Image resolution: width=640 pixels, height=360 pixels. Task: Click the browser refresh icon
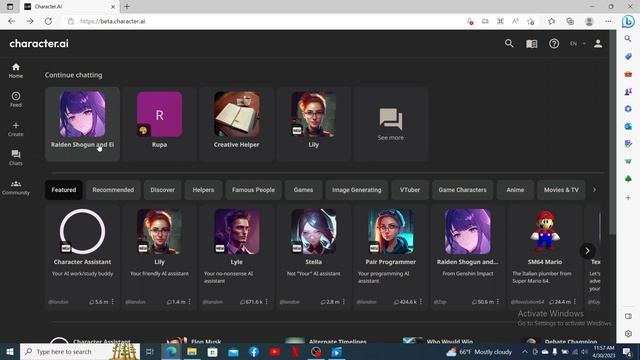click(x=48, y=21)
